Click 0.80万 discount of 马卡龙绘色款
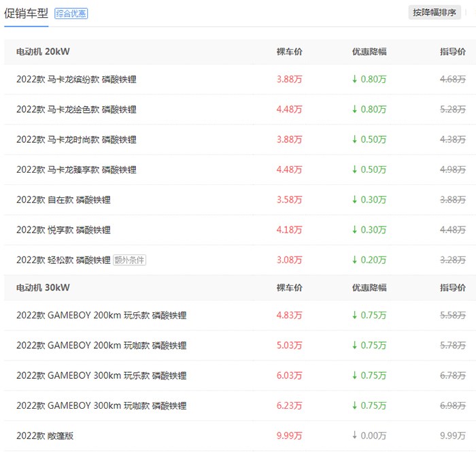The height and width of the screenshot is (453, 476). click(x=369, y=110)
